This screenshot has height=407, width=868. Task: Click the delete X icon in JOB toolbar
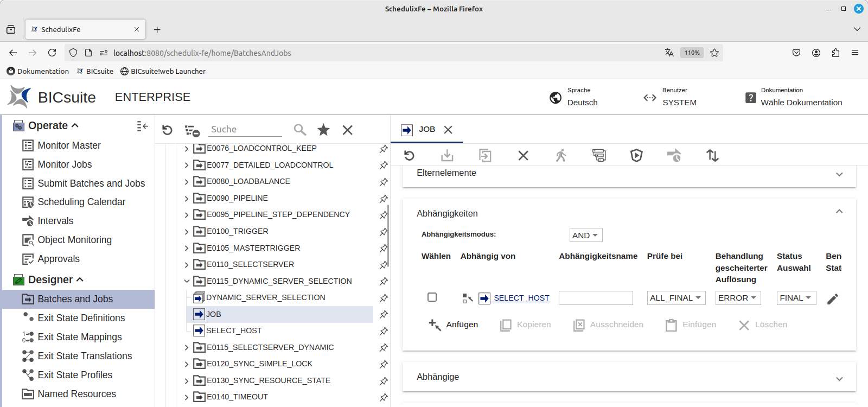(x=523, y=156)
